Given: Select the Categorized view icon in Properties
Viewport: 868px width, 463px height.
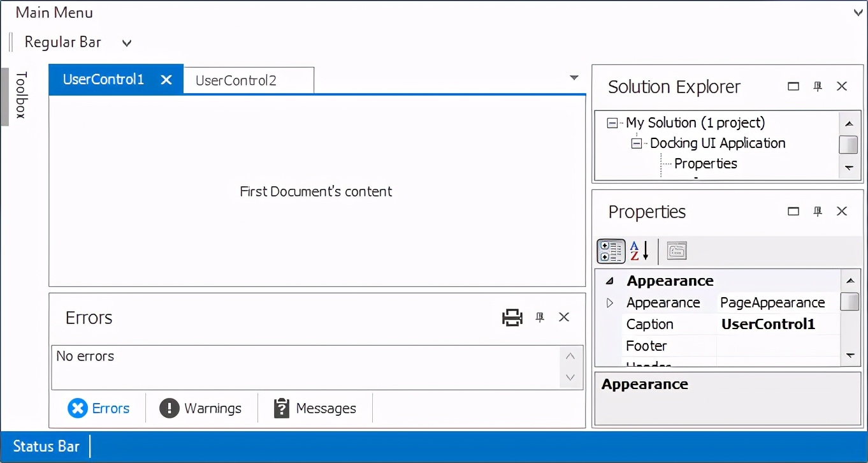Looking at the screenshot, I should pyautogui.click(x=611, y=251).
